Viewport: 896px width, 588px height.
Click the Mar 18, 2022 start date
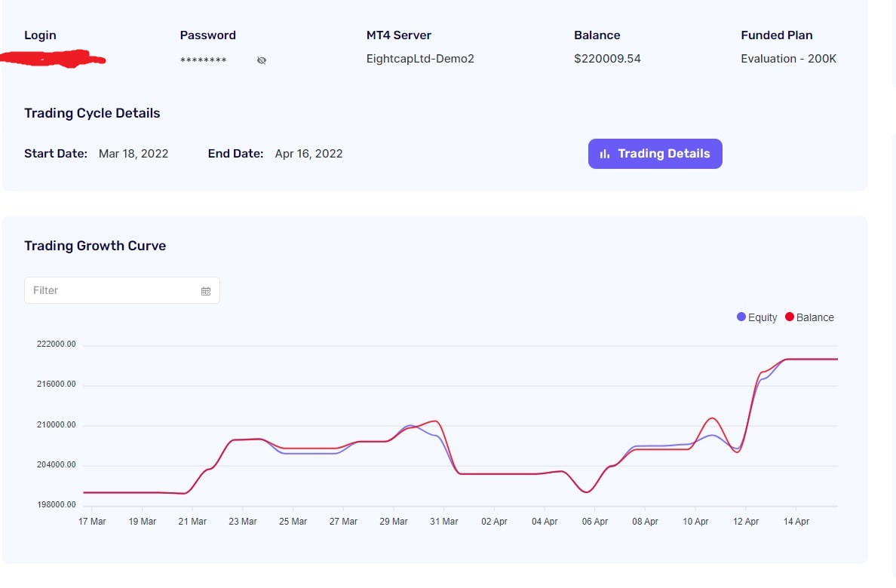click(133, 154)
